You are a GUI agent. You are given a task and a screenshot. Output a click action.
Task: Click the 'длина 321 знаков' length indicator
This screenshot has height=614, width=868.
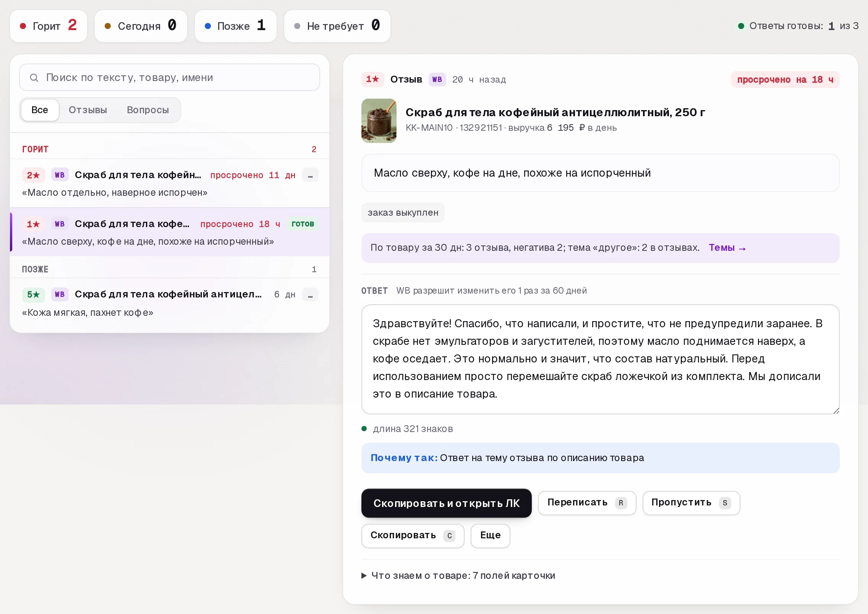pos(407,429)
